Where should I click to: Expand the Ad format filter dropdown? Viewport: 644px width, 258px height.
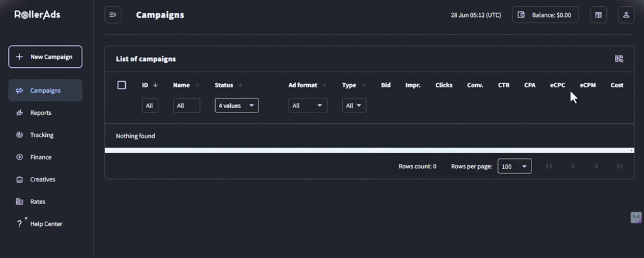308,105
